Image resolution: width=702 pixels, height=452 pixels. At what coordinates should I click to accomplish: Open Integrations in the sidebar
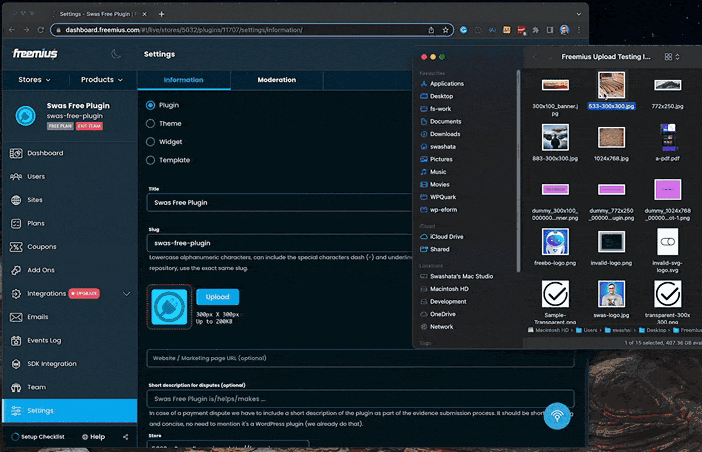point(47,294)
